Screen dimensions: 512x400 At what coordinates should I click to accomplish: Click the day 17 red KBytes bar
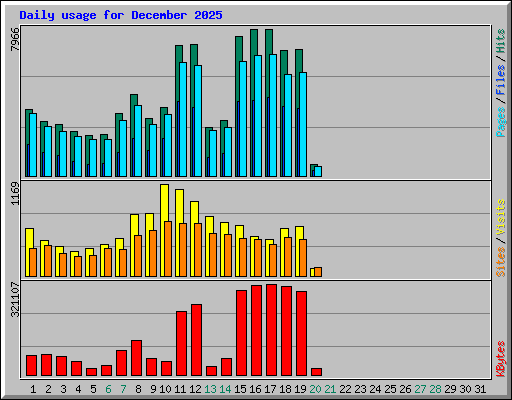[x=271, y=330]
